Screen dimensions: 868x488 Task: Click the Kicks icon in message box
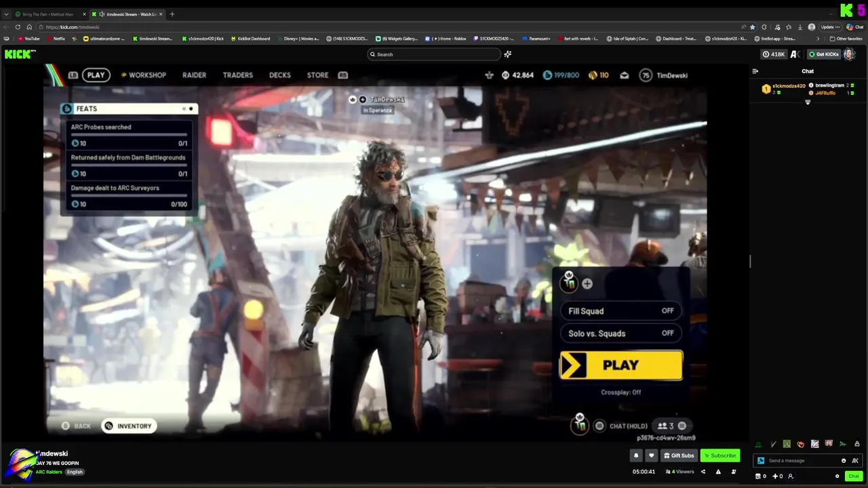[855, 461]
